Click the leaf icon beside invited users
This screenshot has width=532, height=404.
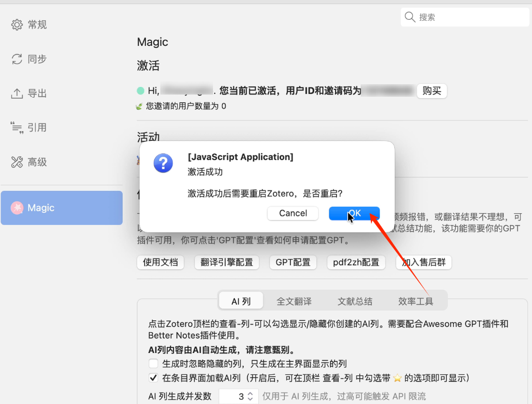[x=139, y=107]
